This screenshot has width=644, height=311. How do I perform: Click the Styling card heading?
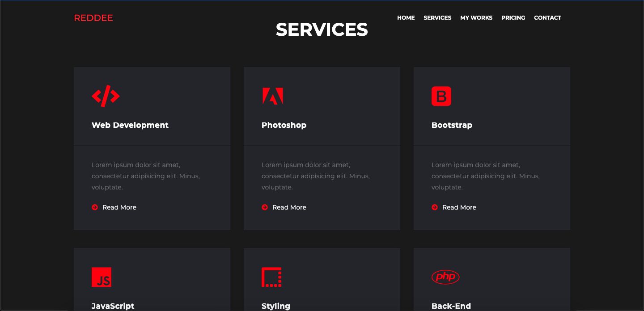pyautogui.click(x=276, y=306)
